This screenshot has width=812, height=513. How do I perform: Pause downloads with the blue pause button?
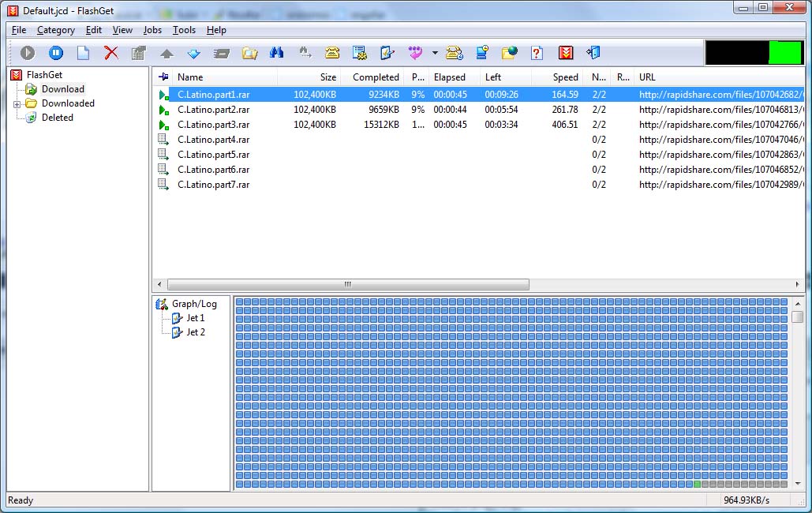click(x=56, y=53)
